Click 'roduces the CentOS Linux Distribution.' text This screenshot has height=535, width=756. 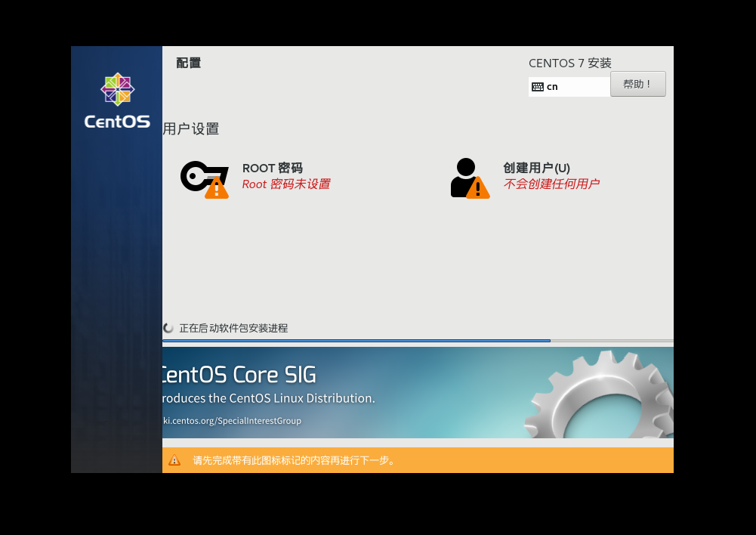269,398
